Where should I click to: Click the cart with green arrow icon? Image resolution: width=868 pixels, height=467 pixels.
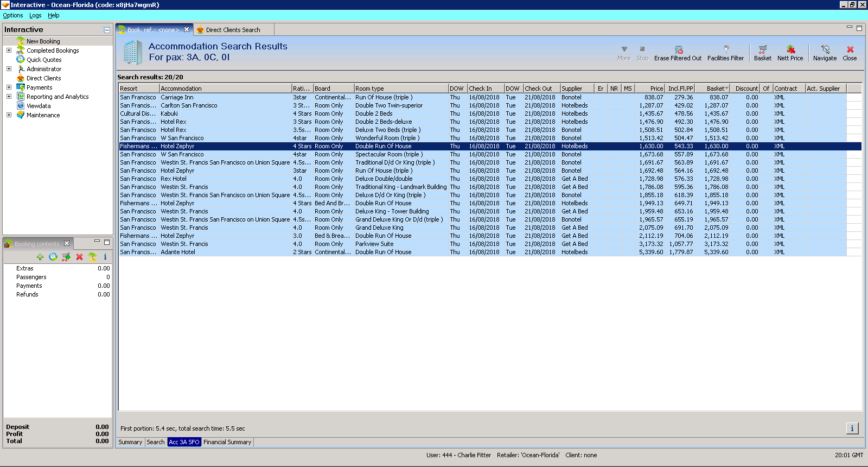pyautogui.click(x=66, y=257)
